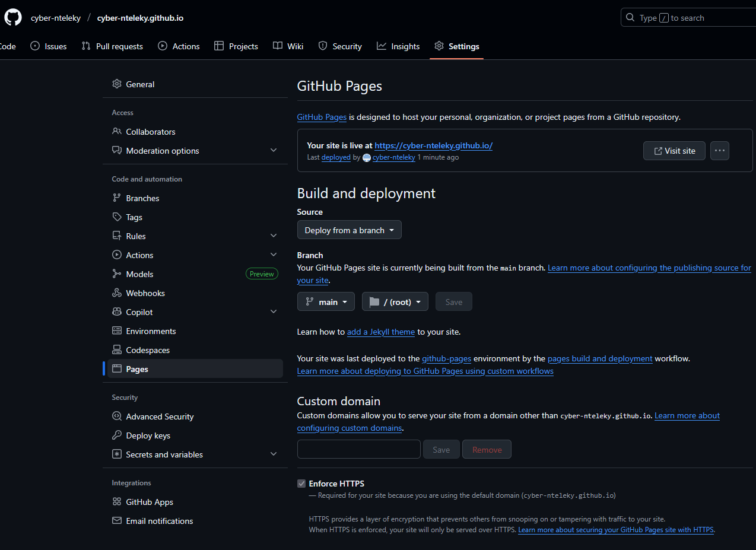Click the GitHub logo icon
Image resolution: width=756 pixels, height=550 pixels.
(12, 18)
